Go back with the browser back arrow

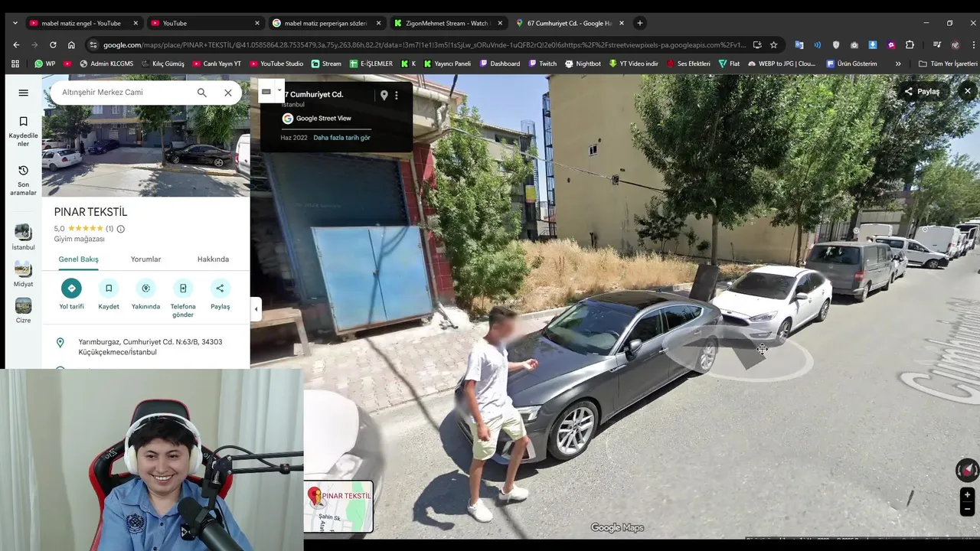pos(16,44)
